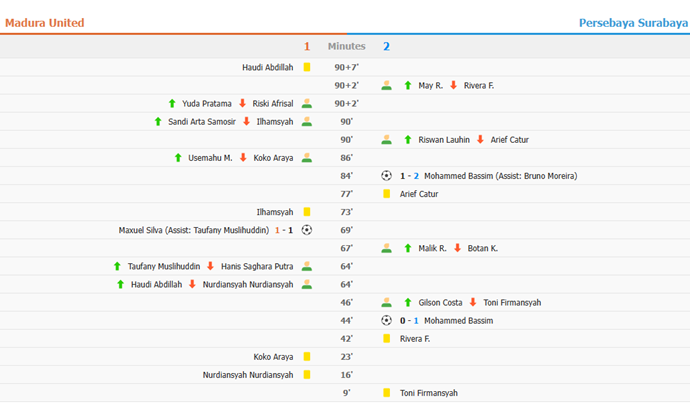Click the name 'Toni Firmansyah' at 9'
Image resolution: width=690 pixels, height=404 pixels.
point(429,393)
